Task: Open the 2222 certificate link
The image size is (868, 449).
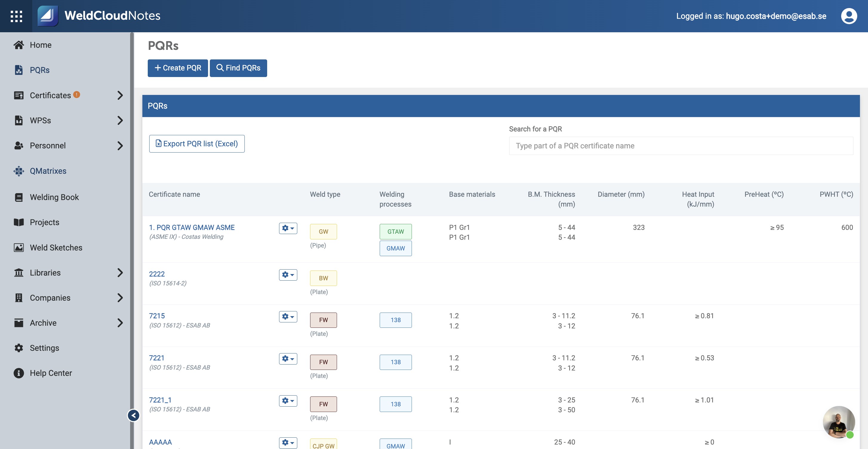Action: (157, 274)
